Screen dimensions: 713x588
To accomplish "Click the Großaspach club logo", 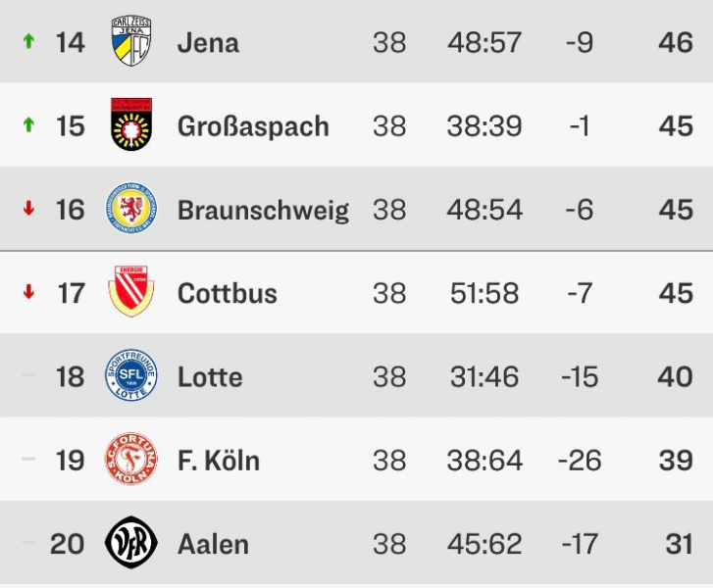I will 130,125.
